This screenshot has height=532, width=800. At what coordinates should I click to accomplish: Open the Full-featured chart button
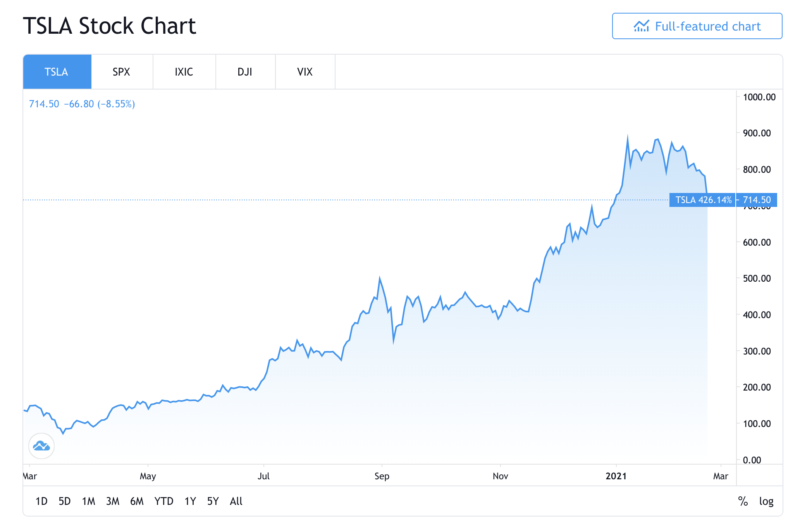697,26
